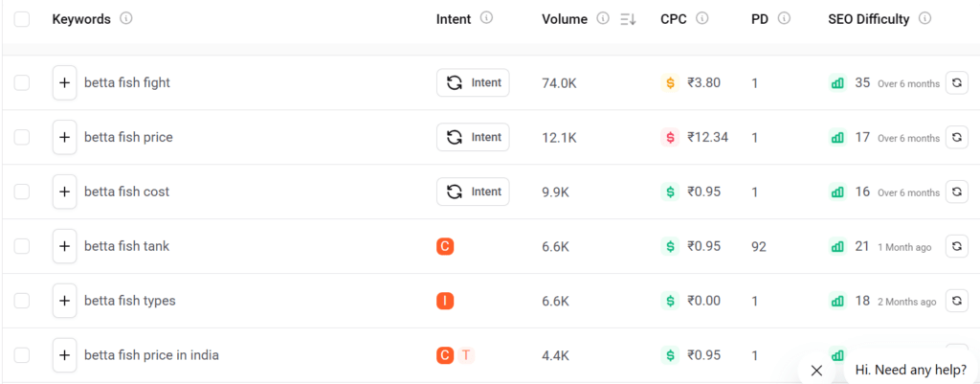Viewport: 980px width, 384px height.
Task: Click PD value 92
Action: click(x=759, y=246)
